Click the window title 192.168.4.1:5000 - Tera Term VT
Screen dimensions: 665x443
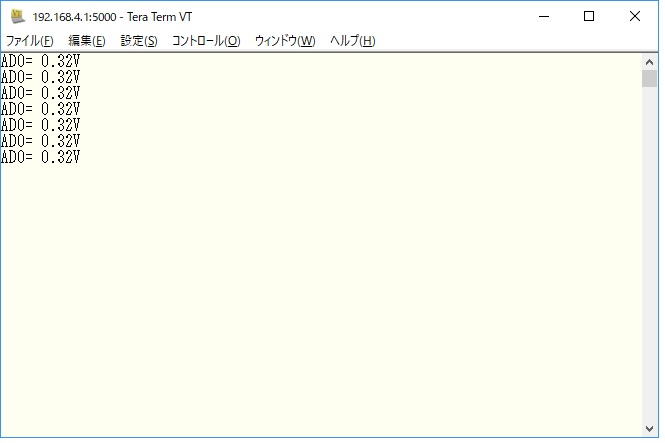112,17
